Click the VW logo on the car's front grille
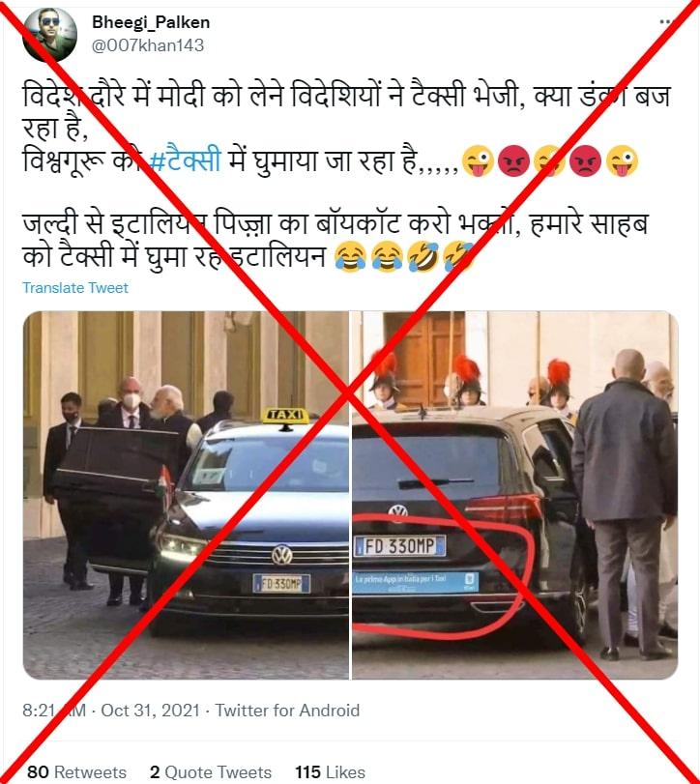 click(282, 555)
